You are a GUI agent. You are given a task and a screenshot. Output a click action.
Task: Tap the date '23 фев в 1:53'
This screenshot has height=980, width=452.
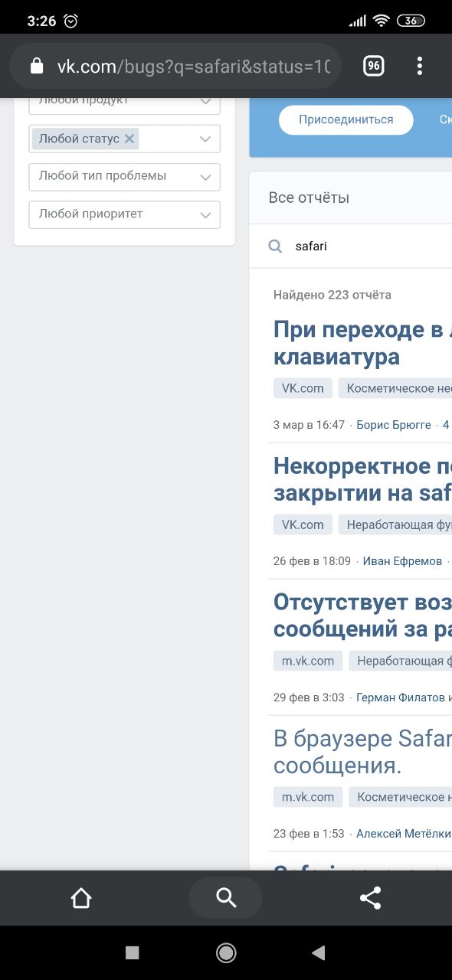(309, 834)
